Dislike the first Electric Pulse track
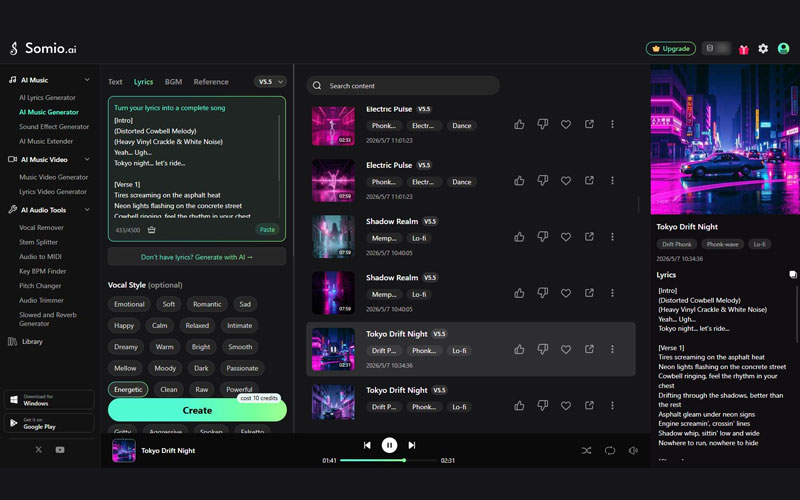Viewport: 800px width, 500px height. click(x=542, y=124)
